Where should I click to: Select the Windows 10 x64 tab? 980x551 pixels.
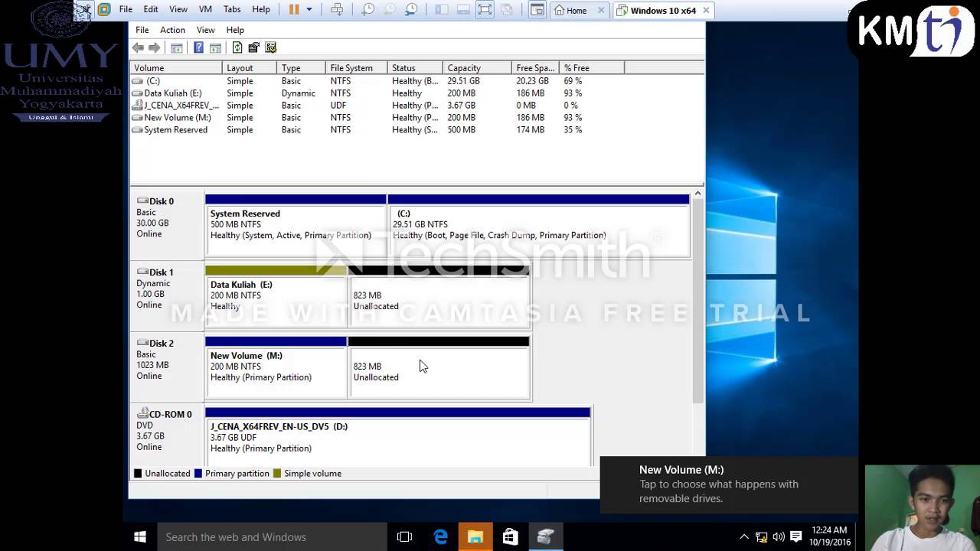(x=663, y=11)
